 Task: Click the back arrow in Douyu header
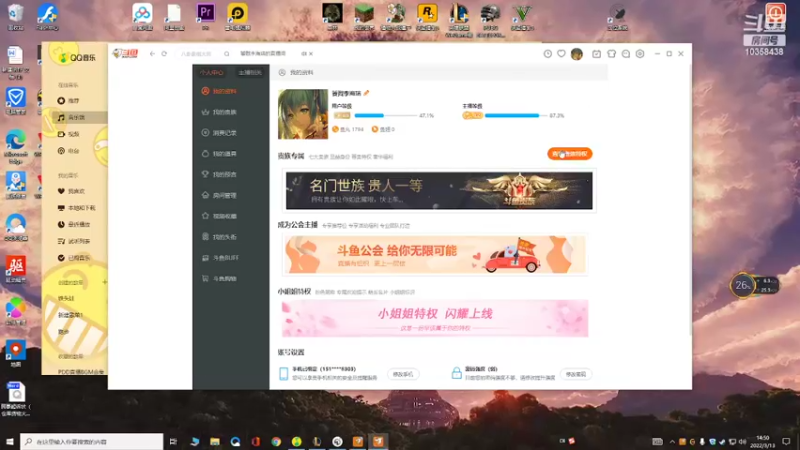click(152, 54)
